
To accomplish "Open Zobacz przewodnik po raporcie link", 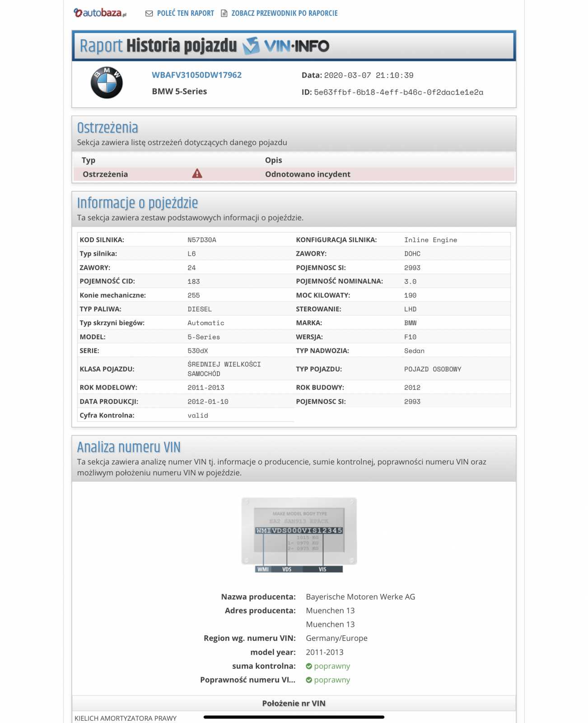I will [x=284, y=14].
